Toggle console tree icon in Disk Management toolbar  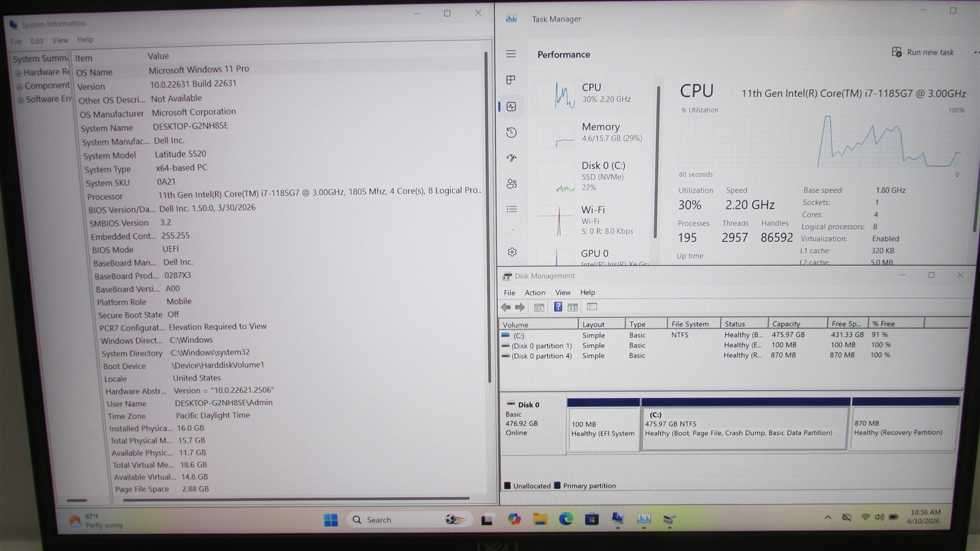(x=539, y=307)
